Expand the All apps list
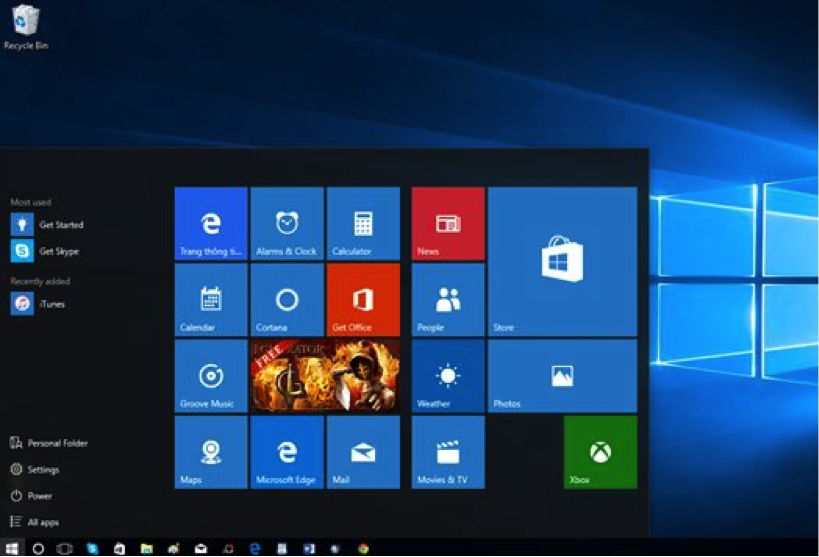Viewport: 819px width, 557px height. coord(34,522)
